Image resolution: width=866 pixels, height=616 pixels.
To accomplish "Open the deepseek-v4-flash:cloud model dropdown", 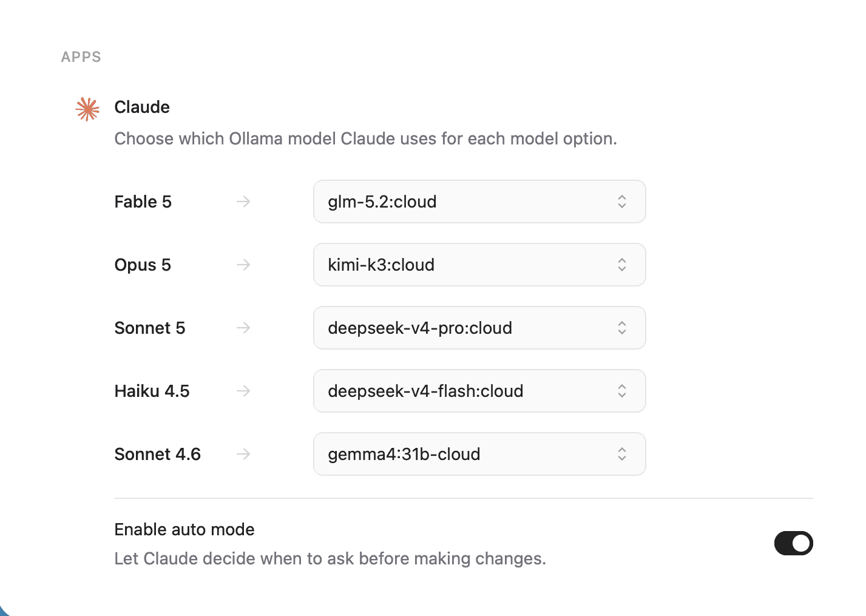I will click(479, 391).
